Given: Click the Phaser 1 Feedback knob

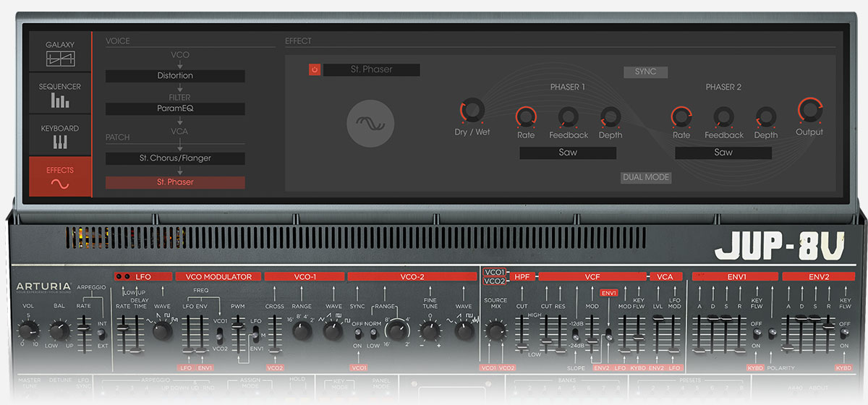Looking at the screenshot, I should pyautogui.click(x=569, y=116).
